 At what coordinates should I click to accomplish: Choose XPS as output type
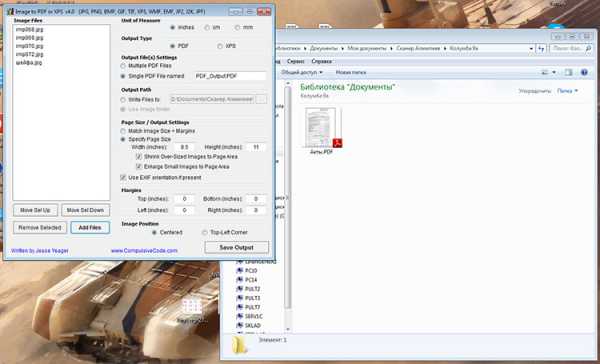pos(220,46)
